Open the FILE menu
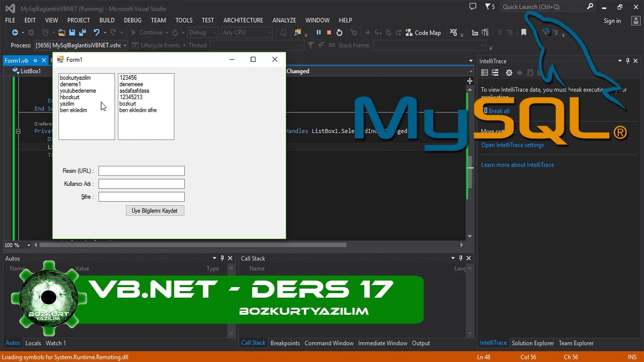The image size is (644, 362). click(x=10, y=20)
